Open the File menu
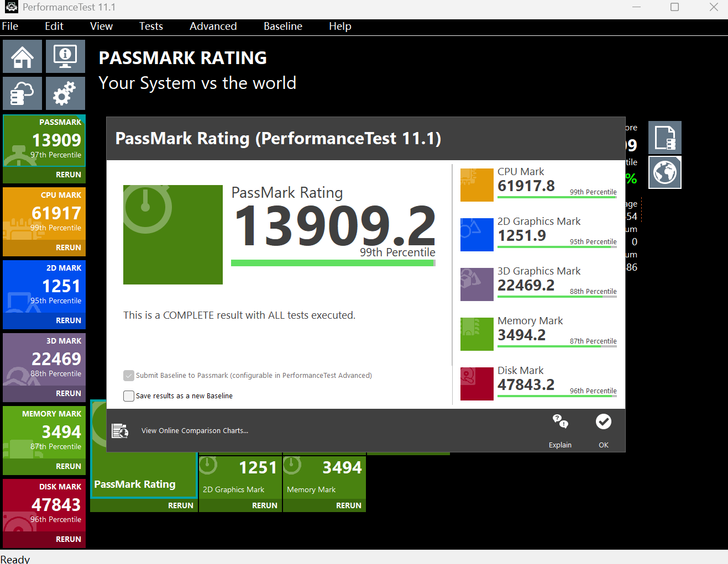The width and height of the screenshot is (728, 564). click(10, 27)
